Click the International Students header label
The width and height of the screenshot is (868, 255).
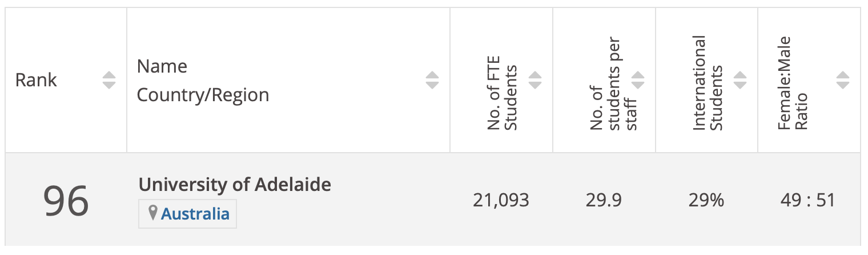(x=708, y=83)
